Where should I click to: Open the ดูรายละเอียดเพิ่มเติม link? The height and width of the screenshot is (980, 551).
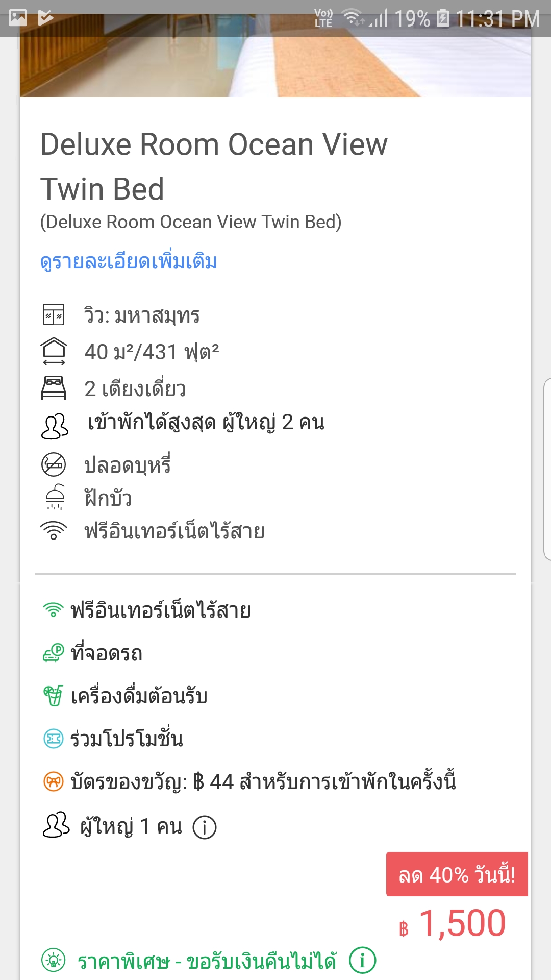pos(129,262)
